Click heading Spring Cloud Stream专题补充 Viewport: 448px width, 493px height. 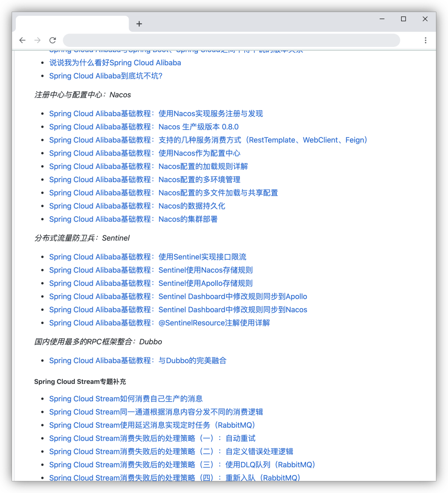point(80,382)
